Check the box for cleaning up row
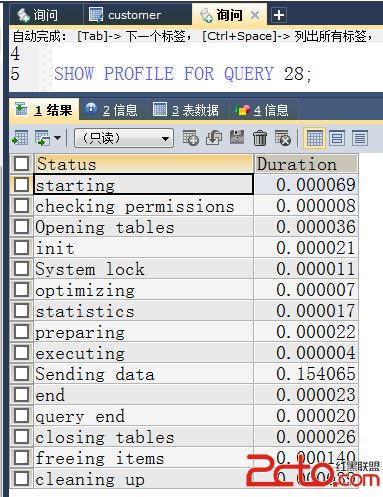This screenshot has width=383, height=497. (22, 479)
